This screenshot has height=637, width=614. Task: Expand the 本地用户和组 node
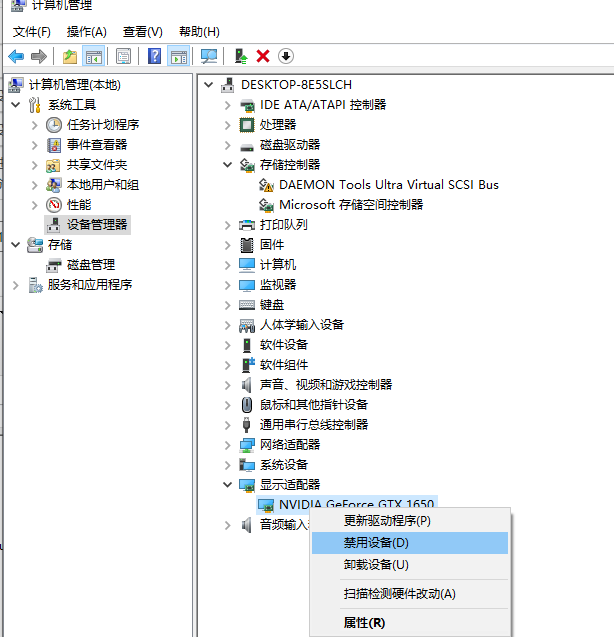click(35, 185)
